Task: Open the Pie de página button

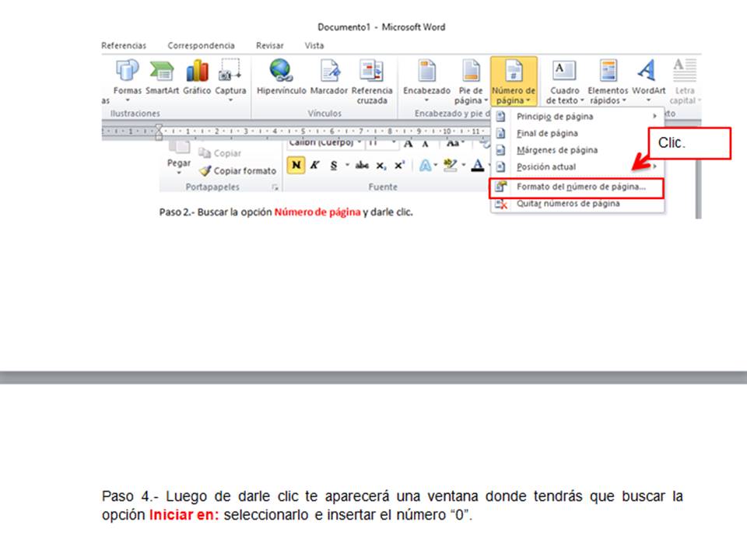Action: point(471,82)
